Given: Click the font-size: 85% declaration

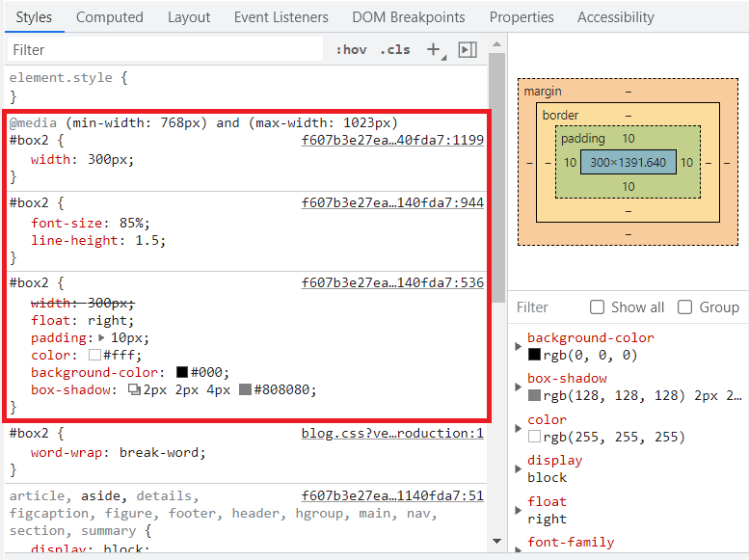Looking at the screenshot, I should [91, 224].
